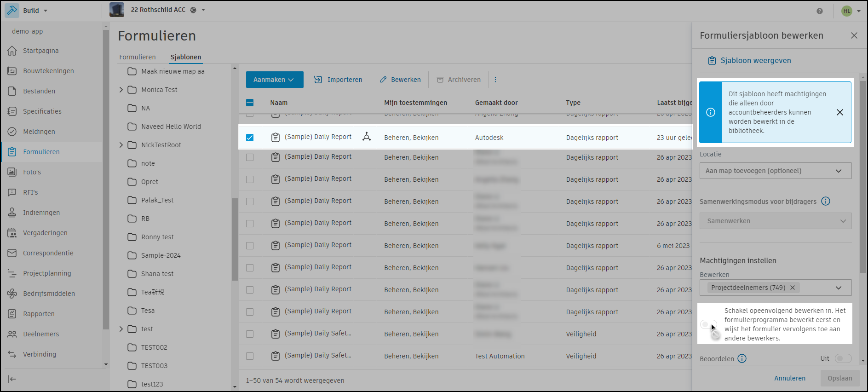Open the Aan map toevoegen location dropdown
868x392 pixels.
pyautogui.click(x=776, y=171)
